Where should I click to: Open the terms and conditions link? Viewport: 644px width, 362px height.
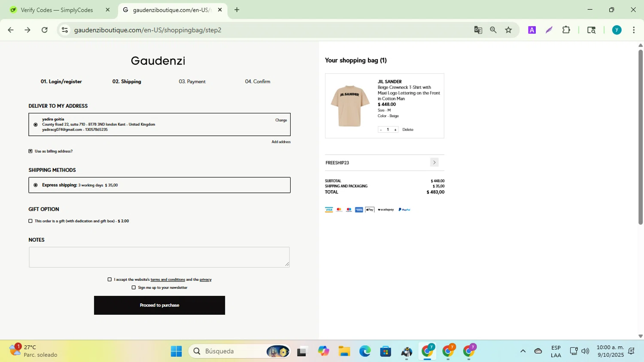pos(168,280)
